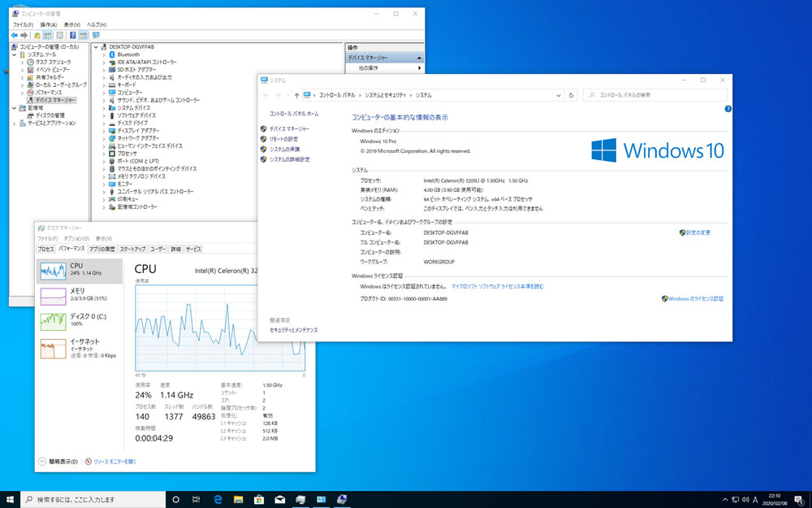Go to コントロール パネル ホーム
Image resolution: width=812 pixels, height=508 pixels.
click(x=294, y=114)
